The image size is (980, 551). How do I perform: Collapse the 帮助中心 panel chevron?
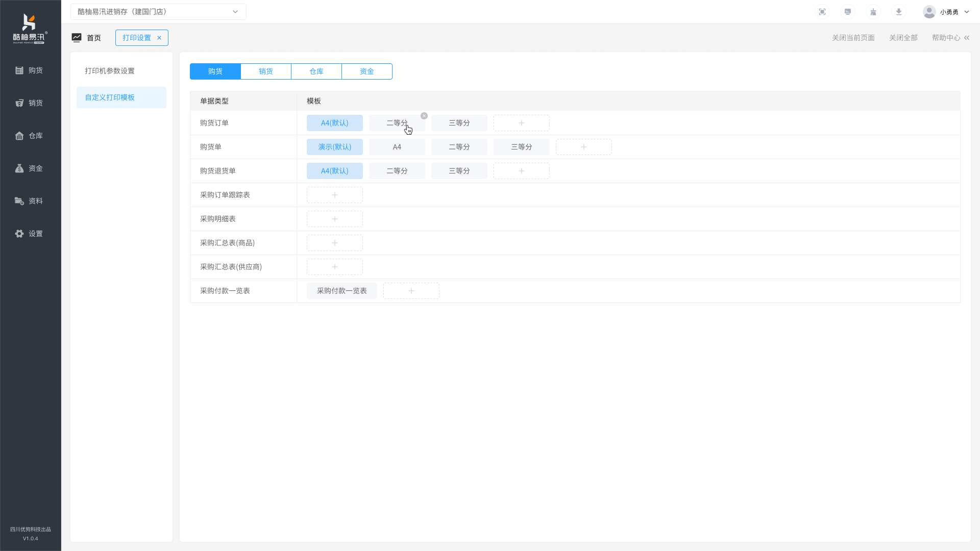click(967, 38)
